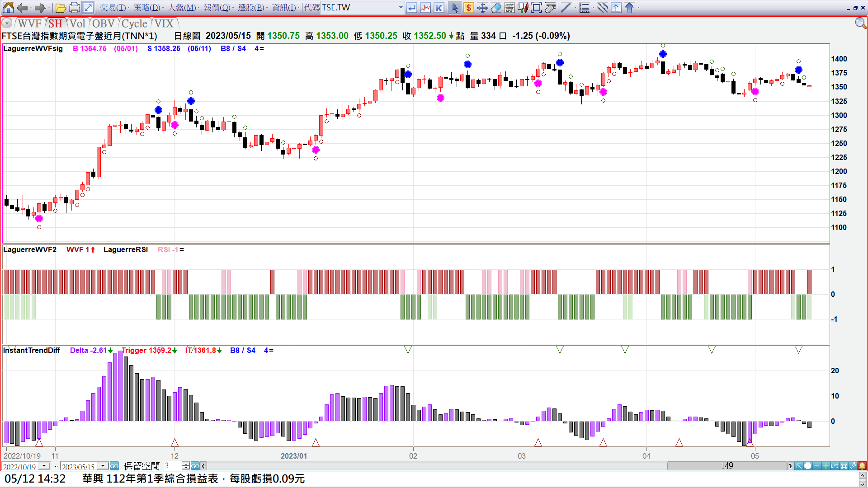Click the K-line chart icon
The width and height of the screenshot is (868, 488).
439,8
